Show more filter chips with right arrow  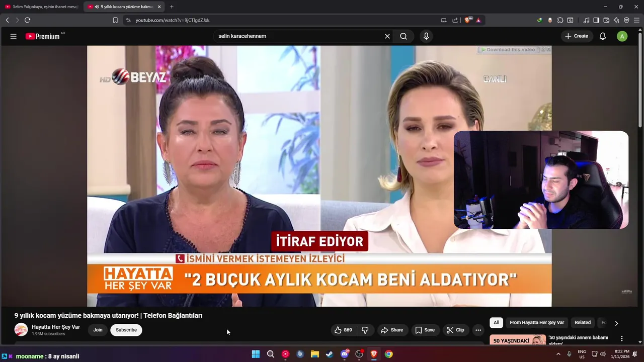(x=616, y=323)
